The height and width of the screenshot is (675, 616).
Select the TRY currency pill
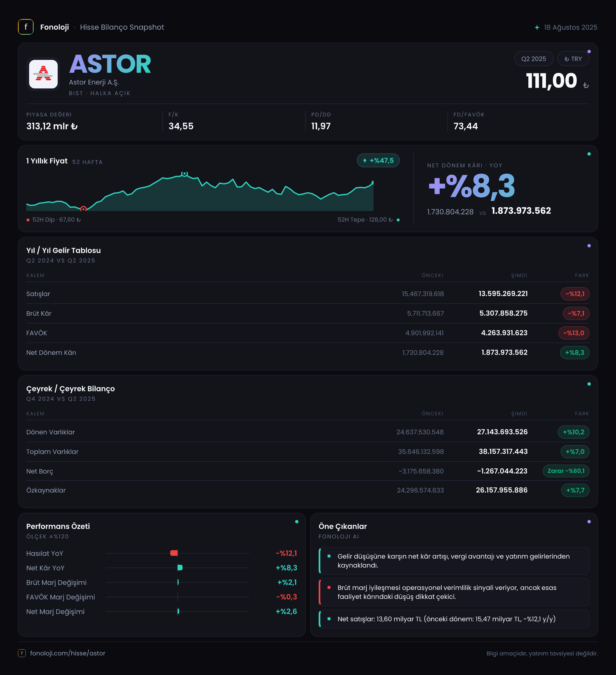[x=573, y=59]
